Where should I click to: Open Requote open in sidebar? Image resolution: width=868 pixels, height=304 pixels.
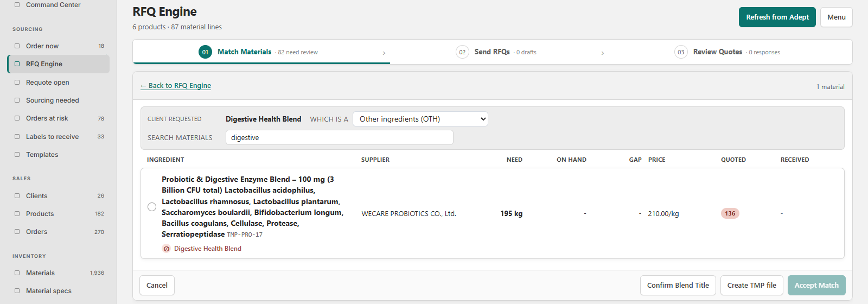[x=58, y=83]
